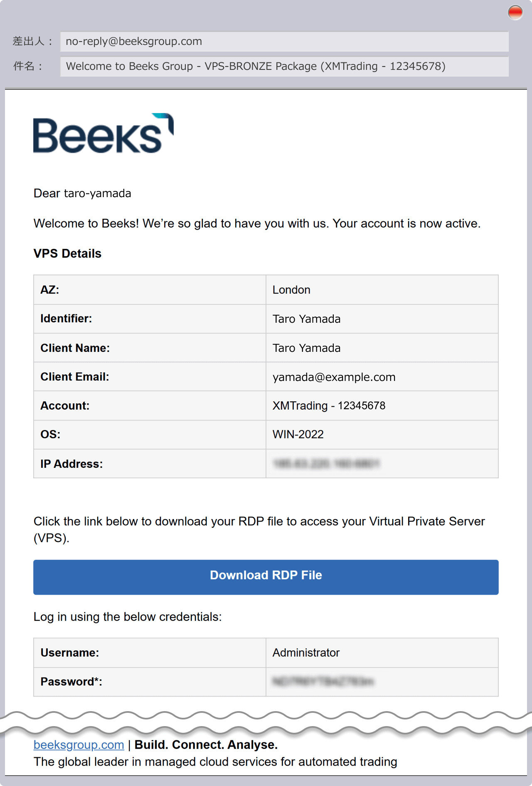
Task: Click the Dear taro-yamada greeting
Action: click(x=82, y=193)
